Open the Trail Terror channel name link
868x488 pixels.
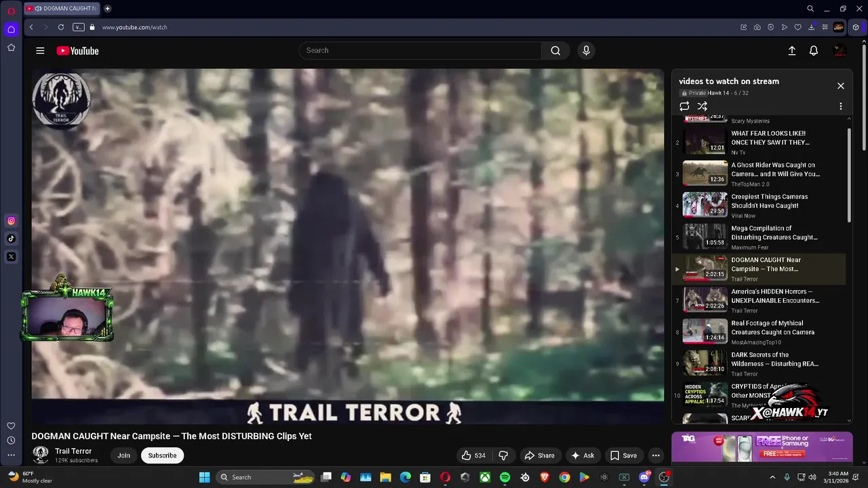click(73, 451)
